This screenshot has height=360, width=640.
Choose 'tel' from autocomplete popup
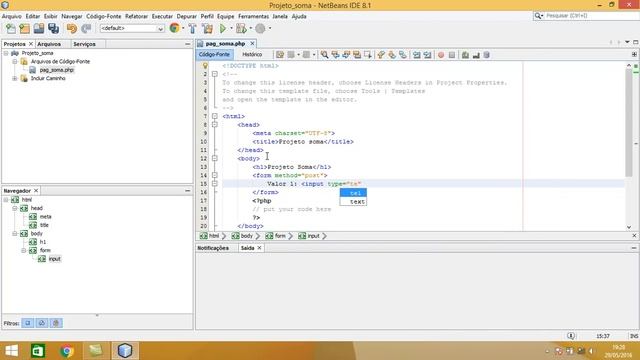353,193
